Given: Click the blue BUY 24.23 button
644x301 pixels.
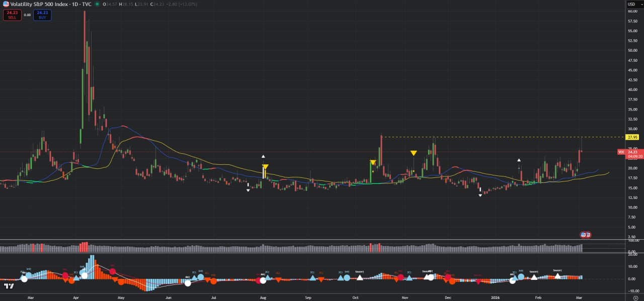Looking at the screenshot, I should pyautogui.click(x=42, y=15).
